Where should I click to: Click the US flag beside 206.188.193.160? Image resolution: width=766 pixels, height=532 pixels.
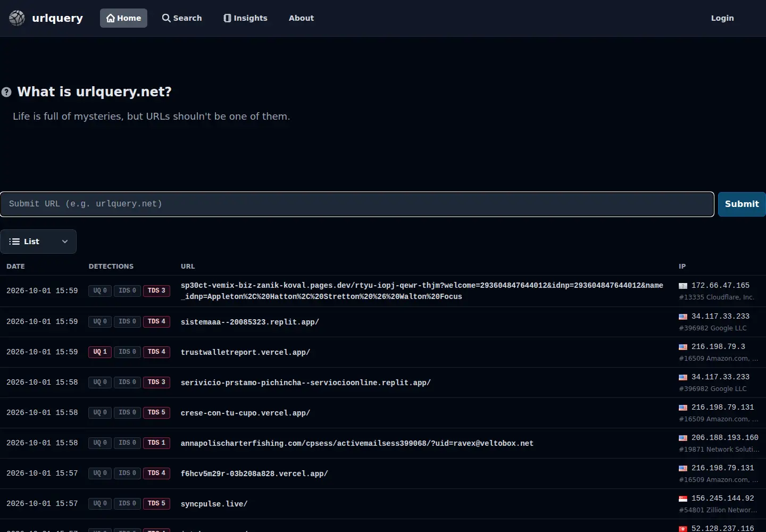[x=683, y=438]
